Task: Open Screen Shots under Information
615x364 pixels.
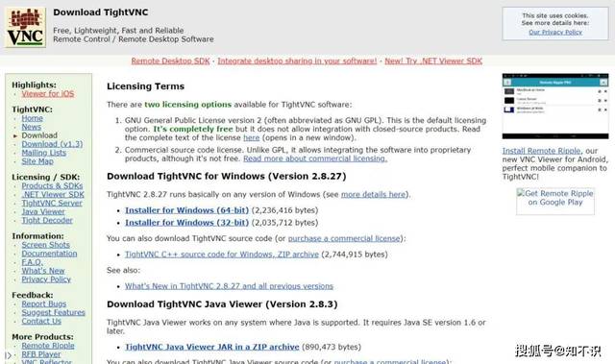Action: (45, 245)
